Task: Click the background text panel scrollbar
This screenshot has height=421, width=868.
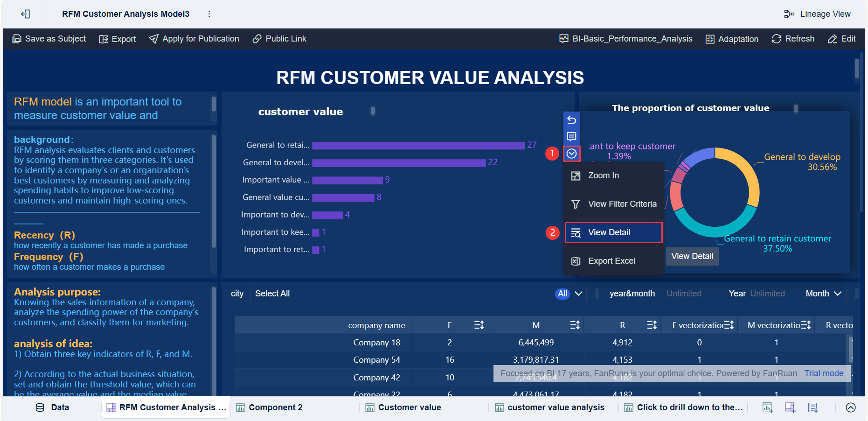Action: pos(214,190)
